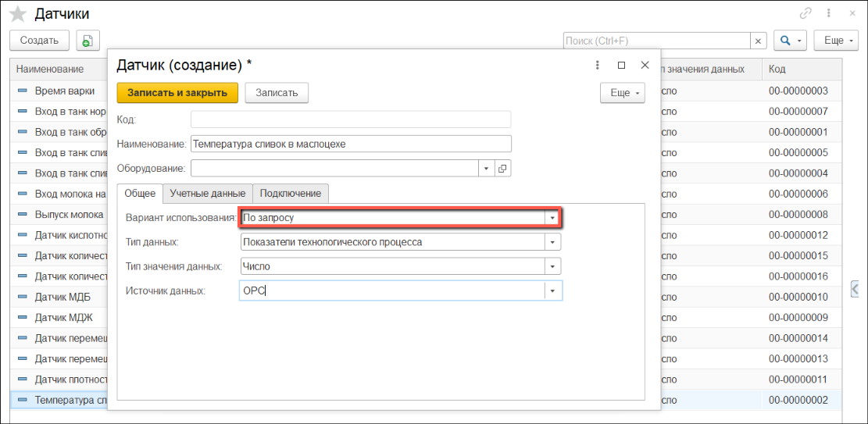The image size is (868, 424).
Task: Open the Тип данных dropdown list
Action: (x=552, y=242)
